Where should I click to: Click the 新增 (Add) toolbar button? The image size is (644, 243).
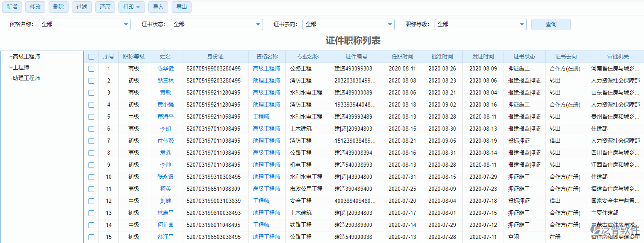click(12, 7)
